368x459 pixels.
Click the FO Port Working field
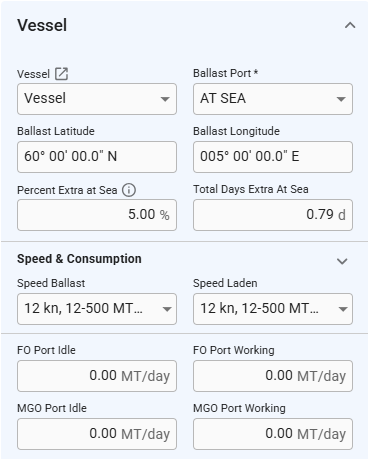[273, 376]
